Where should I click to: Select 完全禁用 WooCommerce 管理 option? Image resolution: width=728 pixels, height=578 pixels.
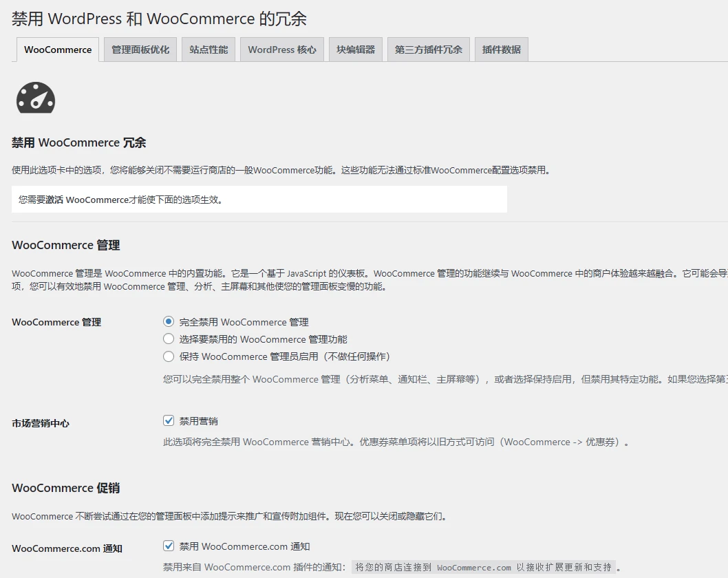point(169,321)
